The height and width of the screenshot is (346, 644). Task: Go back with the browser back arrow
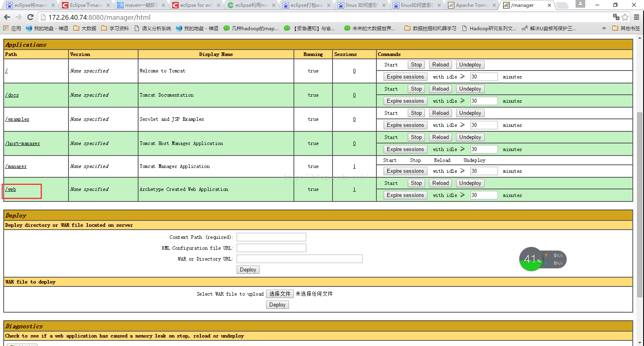coord(7,17)
